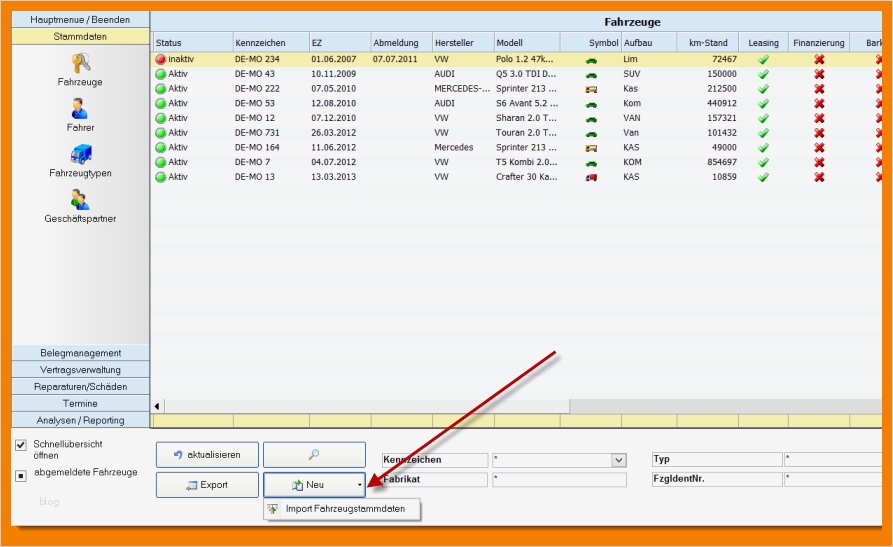Click car symbol icon for DE-MO 53
Screen dimensions: 893x547
[591, 104]
